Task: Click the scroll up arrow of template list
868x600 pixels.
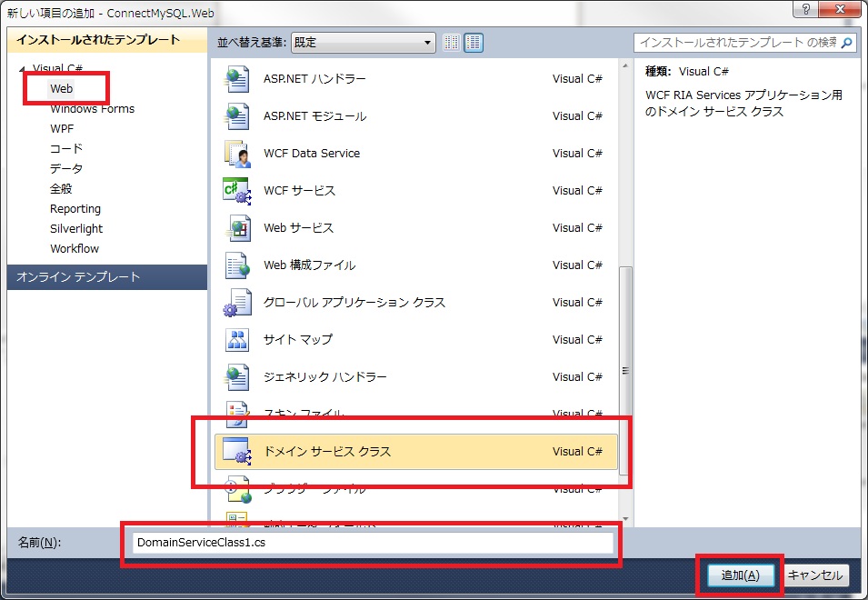Action: 625,65
